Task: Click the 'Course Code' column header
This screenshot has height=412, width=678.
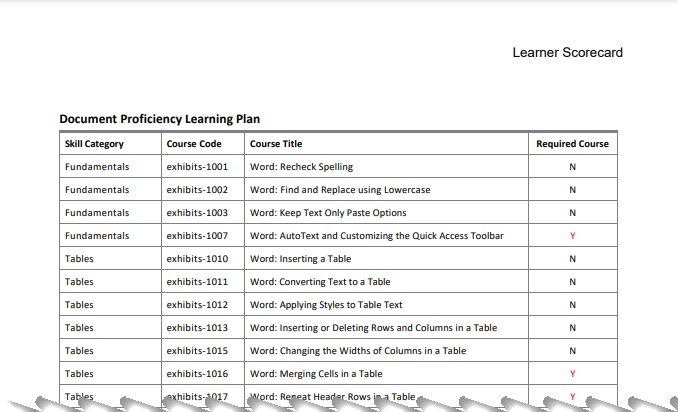Action: pyautogui.click(x=194, y=144)
